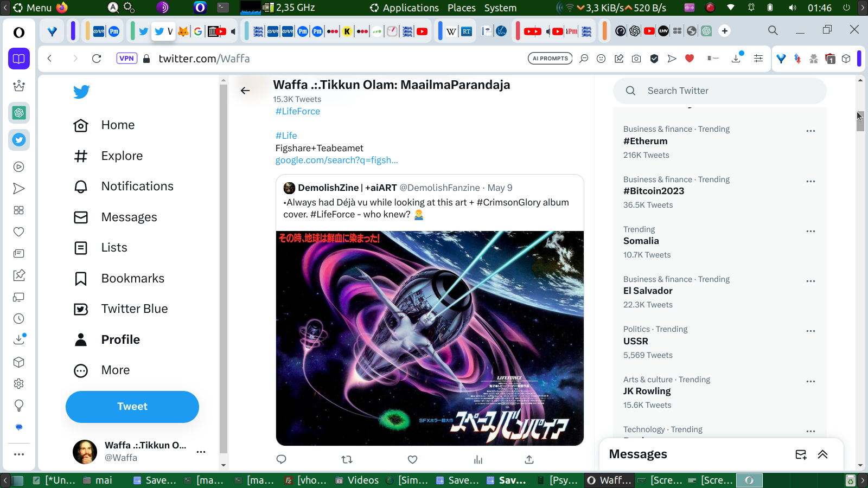Open the Profile page
This screenshot has height=488, width=868.
106,340
